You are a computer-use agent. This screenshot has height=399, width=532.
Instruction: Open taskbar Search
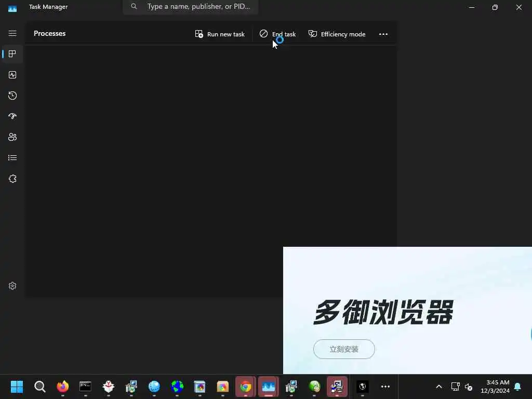(39, 387)
